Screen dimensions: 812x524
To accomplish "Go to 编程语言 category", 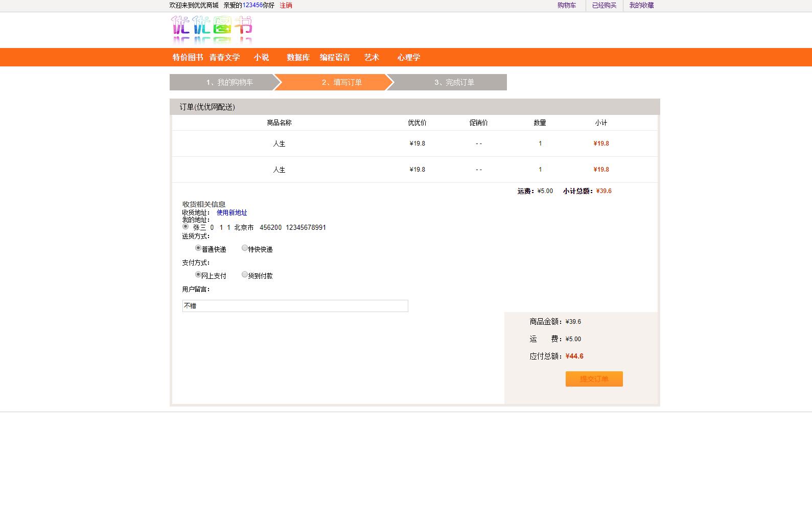I will 335,57.
